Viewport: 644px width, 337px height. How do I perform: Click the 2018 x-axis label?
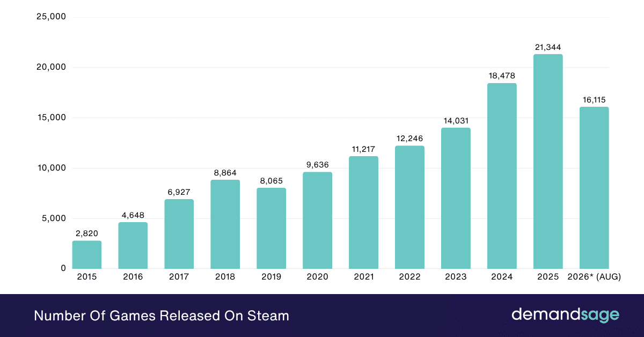(225, 277)
